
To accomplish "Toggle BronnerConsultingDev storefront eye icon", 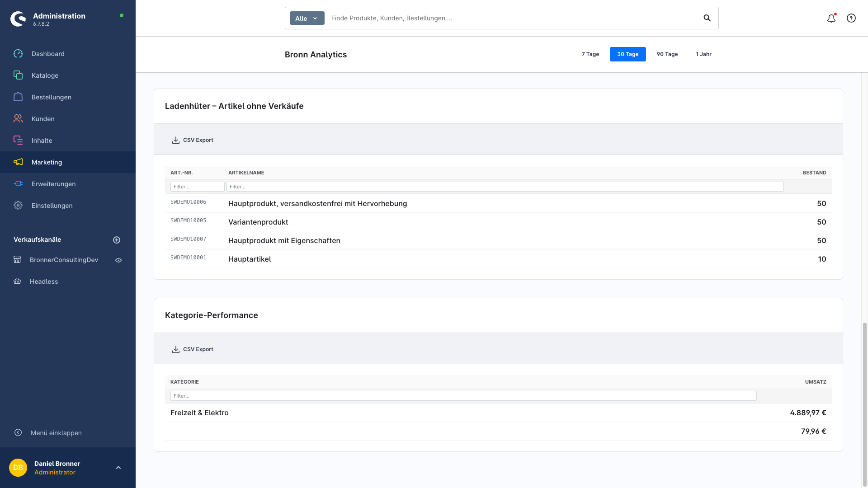I will coord(118,260).
